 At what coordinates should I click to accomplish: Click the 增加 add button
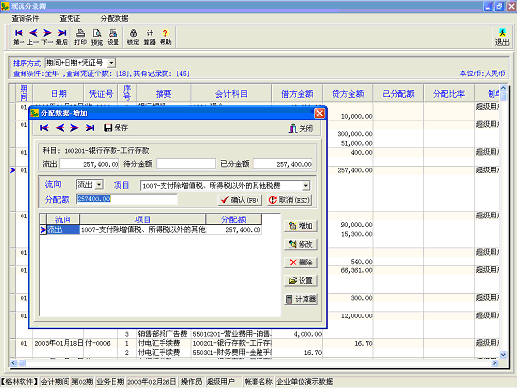(x=301, y=226)
